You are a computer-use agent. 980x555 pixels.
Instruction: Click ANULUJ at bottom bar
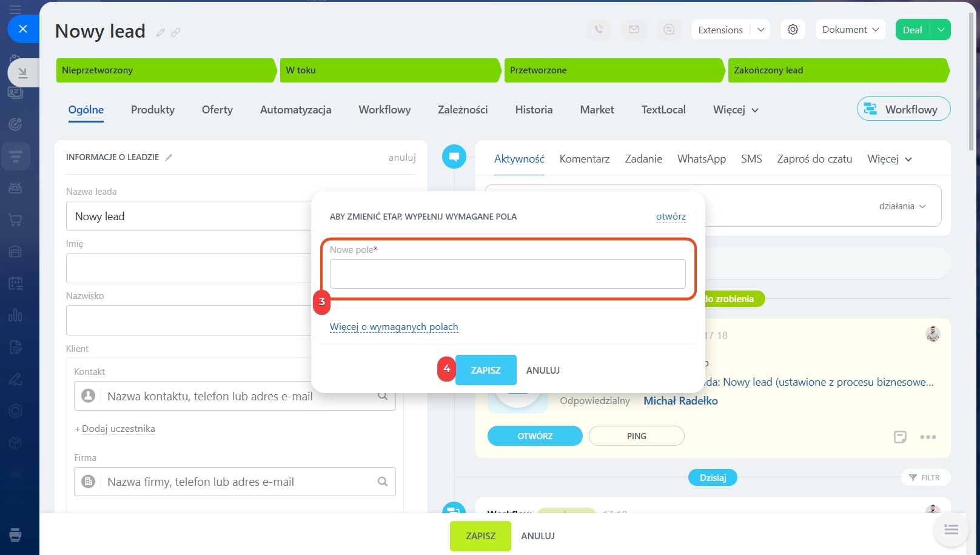tap(538, 536)
